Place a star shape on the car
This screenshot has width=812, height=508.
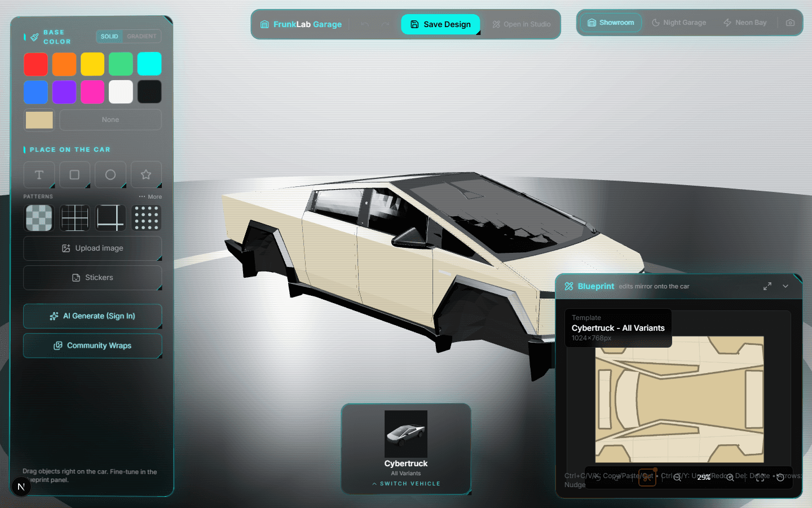click(x=146, y=175)
